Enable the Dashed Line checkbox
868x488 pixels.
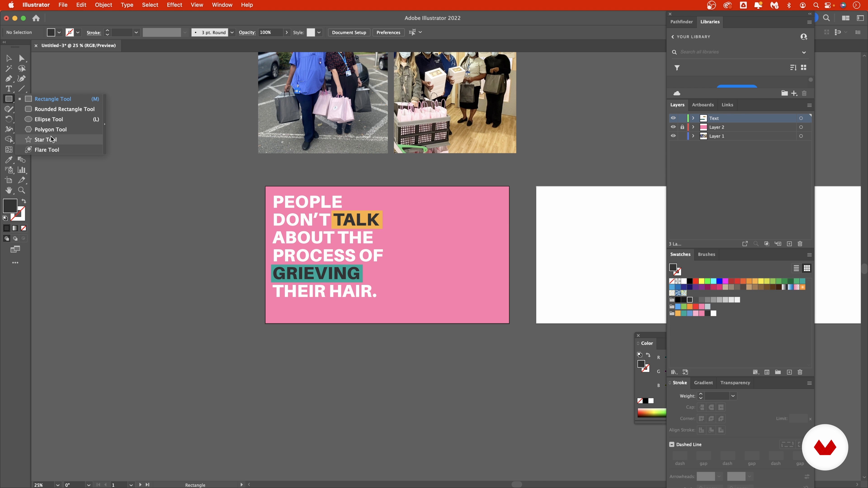click(x=672, y=444)
